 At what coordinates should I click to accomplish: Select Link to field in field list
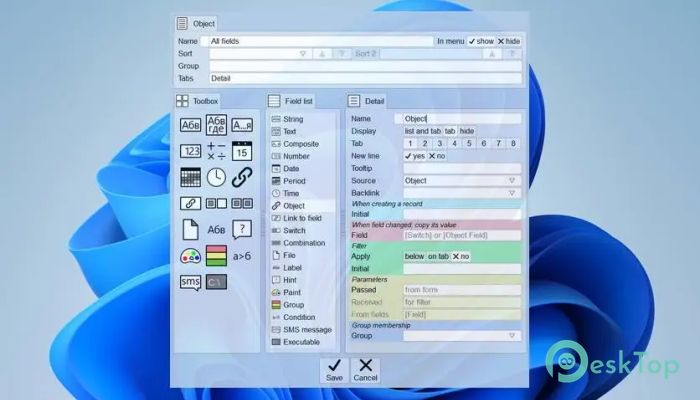(x=302, y=218)
